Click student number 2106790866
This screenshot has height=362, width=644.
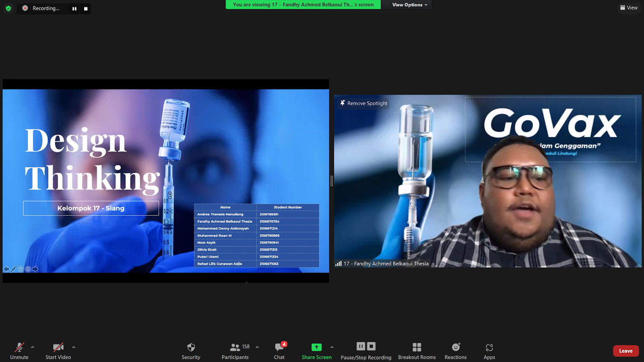tap(269, 235)
